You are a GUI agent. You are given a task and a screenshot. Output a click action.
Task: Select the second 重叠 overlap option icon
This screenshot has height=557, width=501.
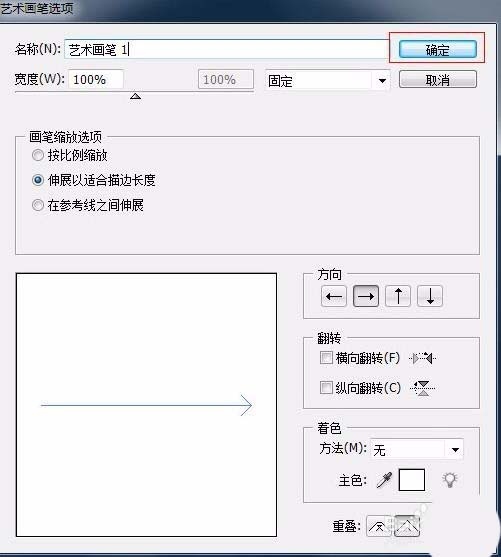407,526
